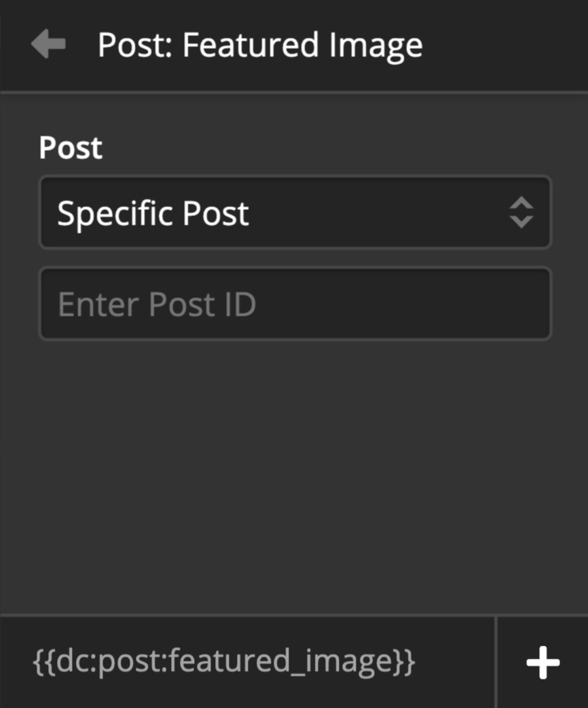Focus the Enter Post ID field
This screenshot has width=588, height=708.
295,304
